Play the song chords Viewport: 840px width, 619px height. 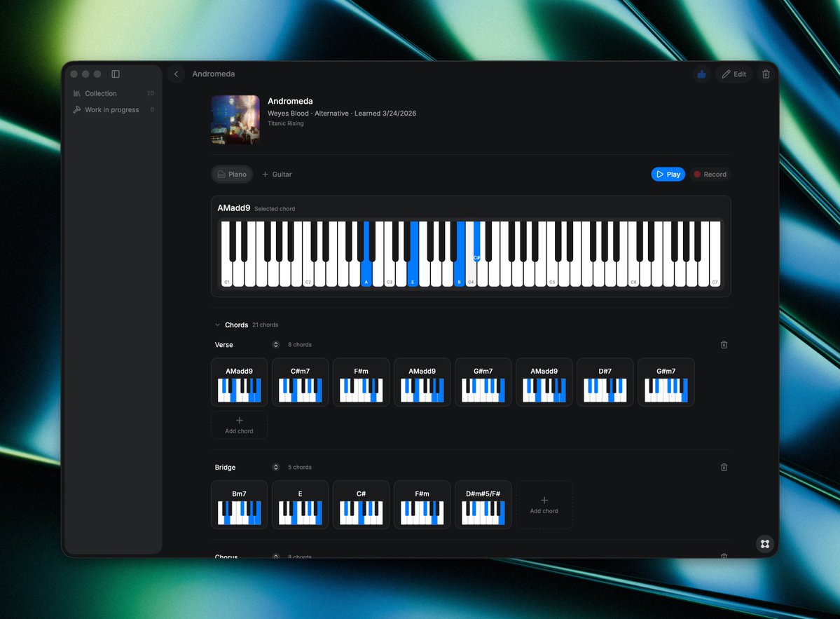tap(668, 174)
